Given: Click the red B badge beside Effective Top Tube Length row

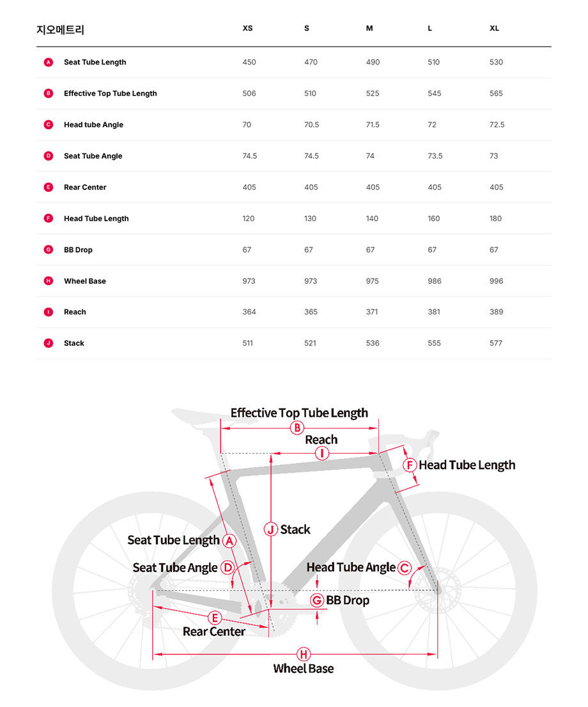Looking at the screenshot, I should [x=48, y=93].
